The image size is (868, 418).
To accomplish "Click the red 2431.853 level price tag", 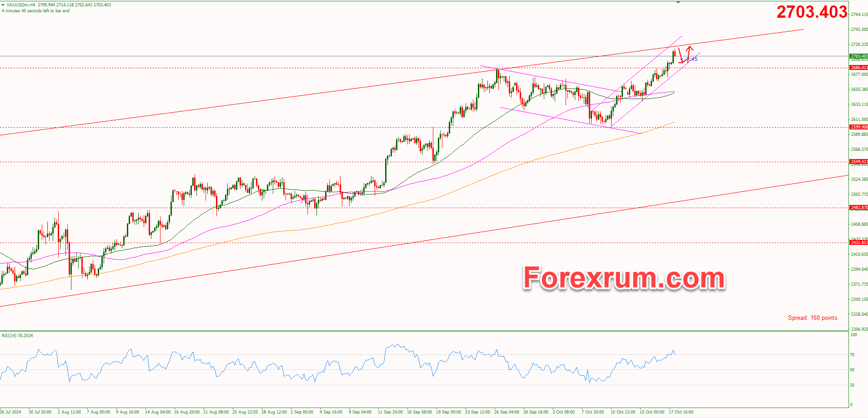I will click(858, 243).
